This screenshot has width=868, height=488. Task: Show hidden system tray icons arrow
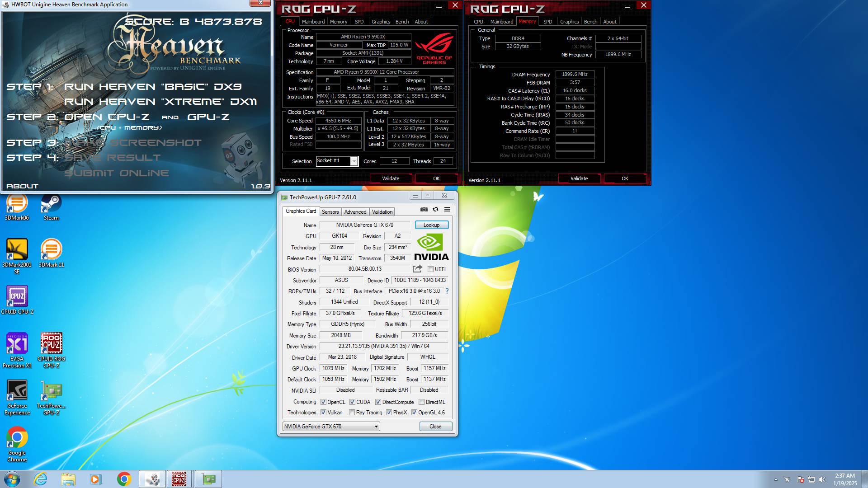(776, 479)
